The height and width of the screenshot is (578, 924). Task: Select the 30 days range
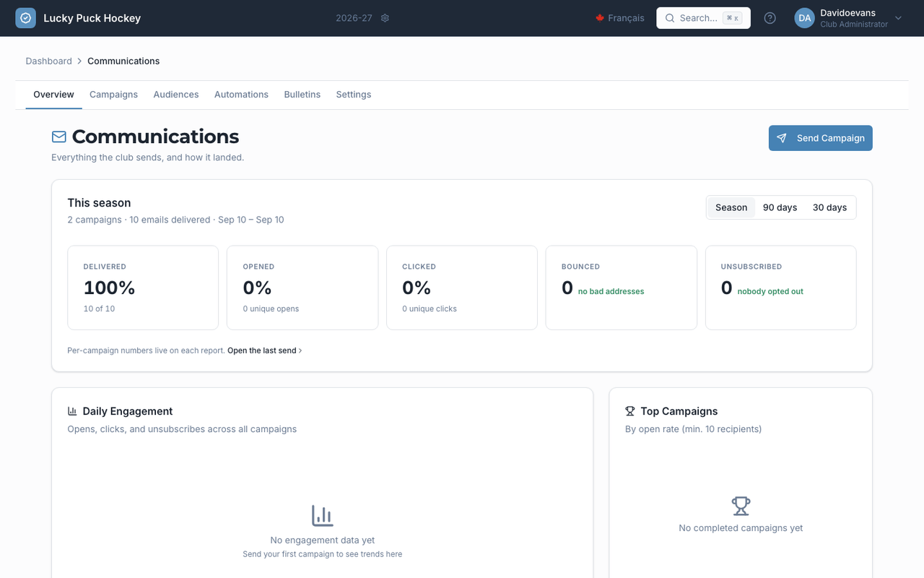[x=829, y=207]
